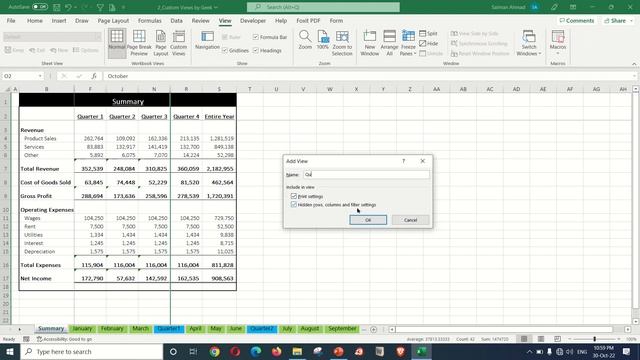Switch to the Quarter1 sheet tab

click(169, 329)
